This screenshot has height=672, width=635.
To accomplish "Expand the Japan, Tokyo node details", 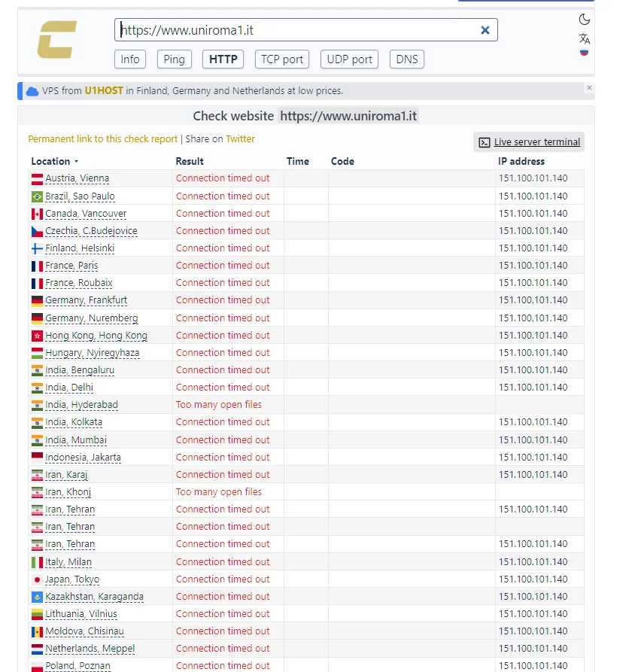I will pos(71,579).
